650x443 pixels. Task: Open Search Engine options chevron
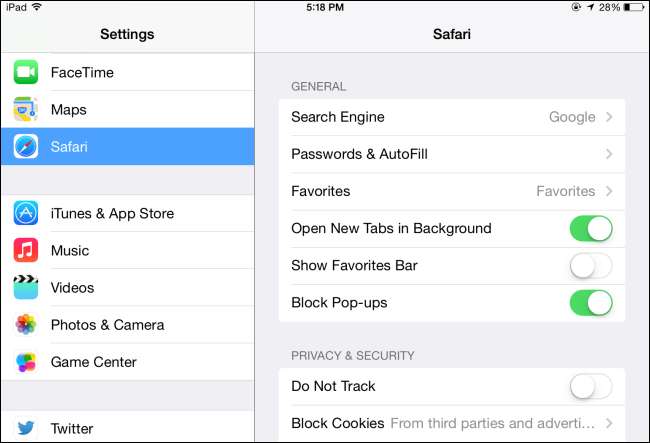click(x=609, y=118)
